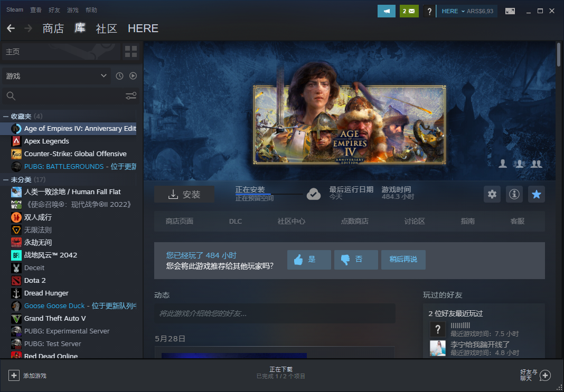The image size is (564, 392).
Task: Click the install progress bar
Action: (269, 194)
